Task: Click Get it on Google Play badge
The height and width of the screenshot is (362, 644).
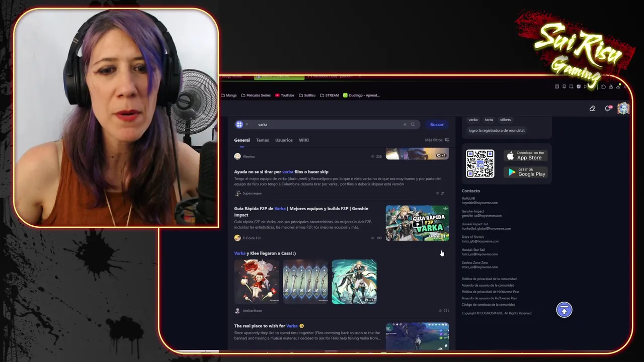Action: tap(525, 172)
